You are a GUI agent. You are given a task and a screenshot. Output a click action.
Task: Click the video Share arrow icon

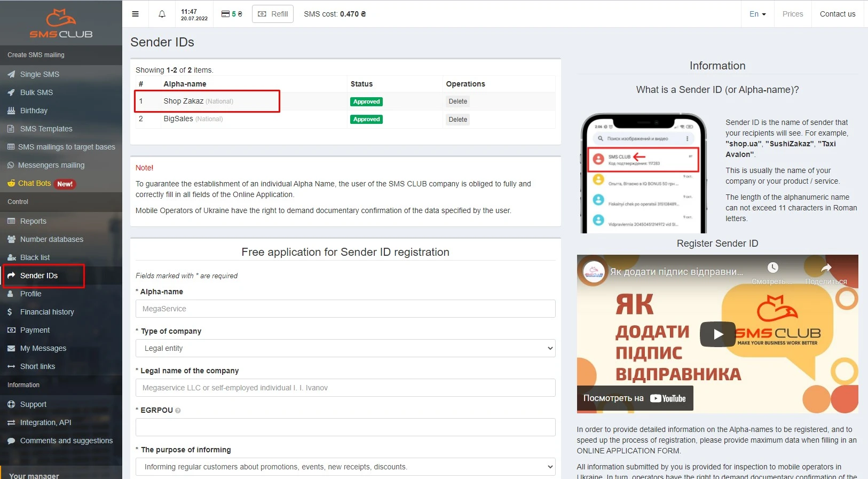826,268
